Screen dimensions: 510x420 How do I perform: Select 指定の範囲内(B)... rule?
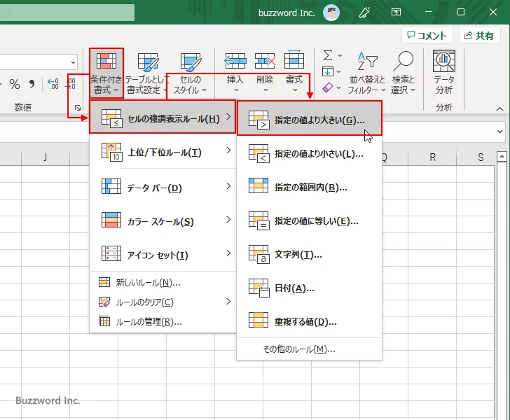pyautogui.click(x=310, y=187)
